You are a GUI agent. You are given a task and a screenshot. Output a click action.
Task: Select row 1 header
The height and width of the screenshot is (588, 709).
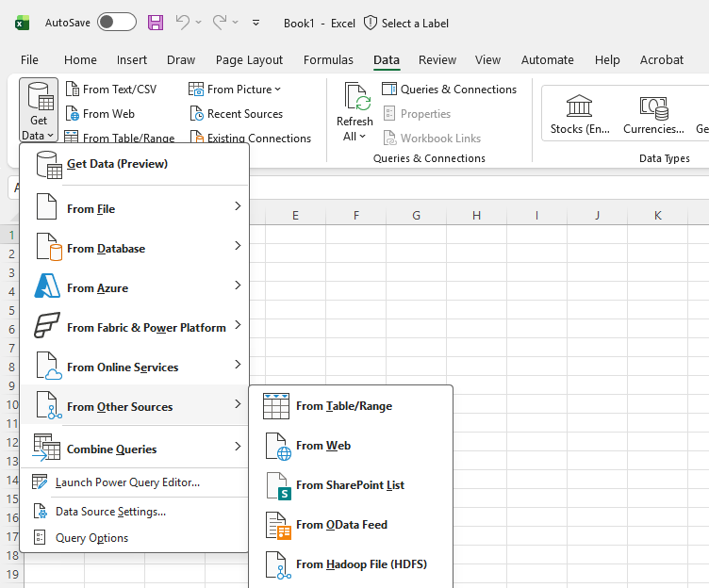pyautogui.click(x=11, y=235)
